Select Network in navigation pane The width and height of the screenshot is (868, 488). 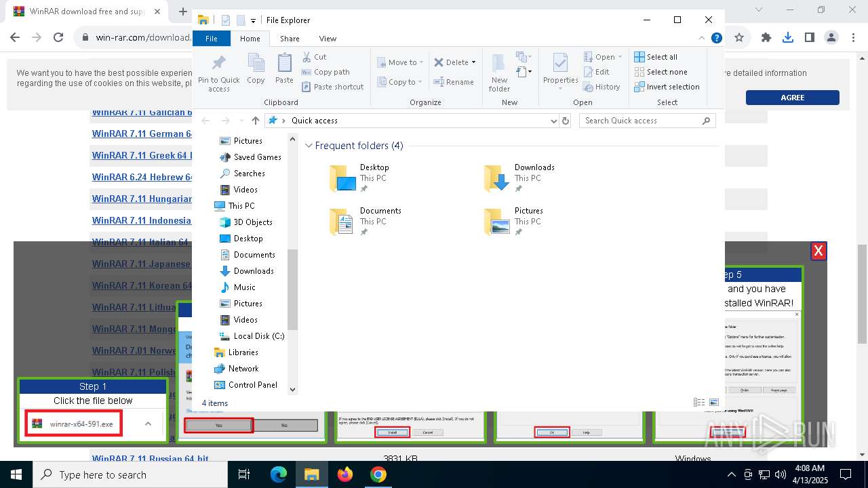(236, 369)
